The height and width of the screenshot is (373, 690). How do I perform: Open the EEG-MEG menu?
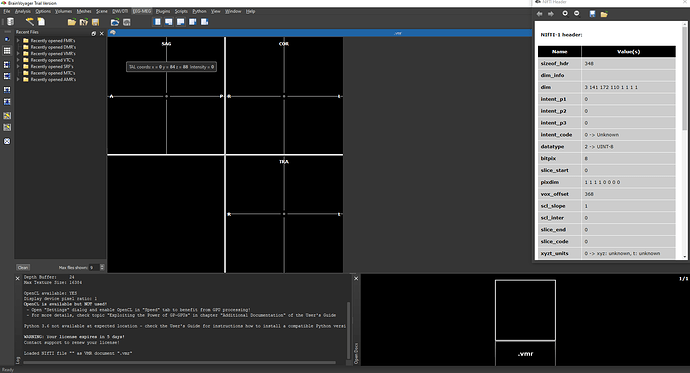coord(142,11)
